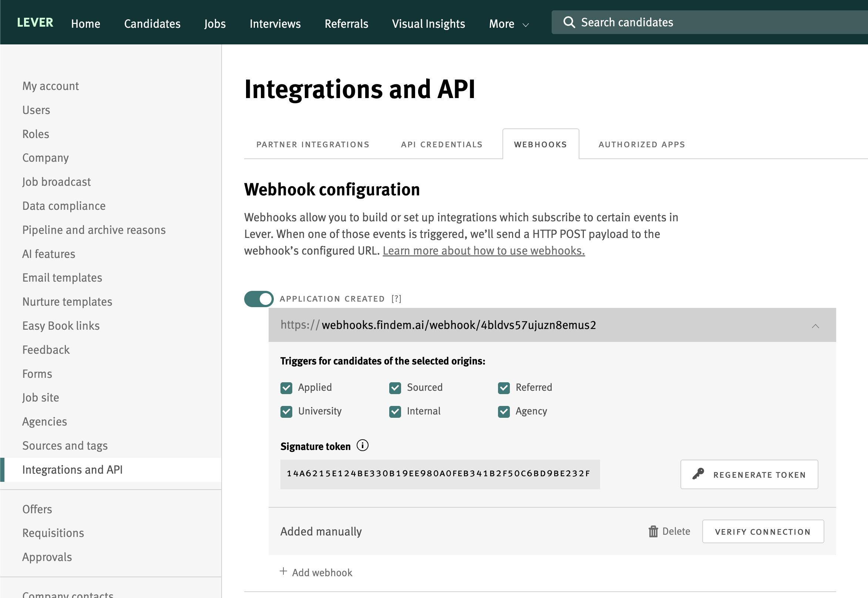Viewport: 868px width, 598px height.
Task: Click the LEVER logo
Action: click(35, 23)
